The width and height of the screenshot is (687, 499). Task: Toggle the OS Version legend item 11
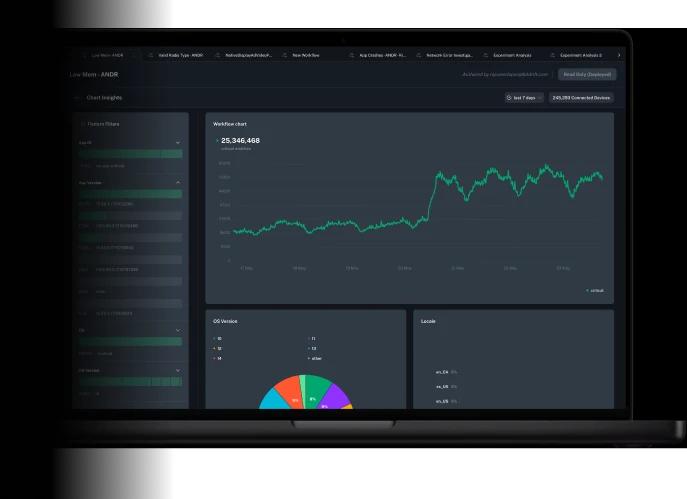312,339
